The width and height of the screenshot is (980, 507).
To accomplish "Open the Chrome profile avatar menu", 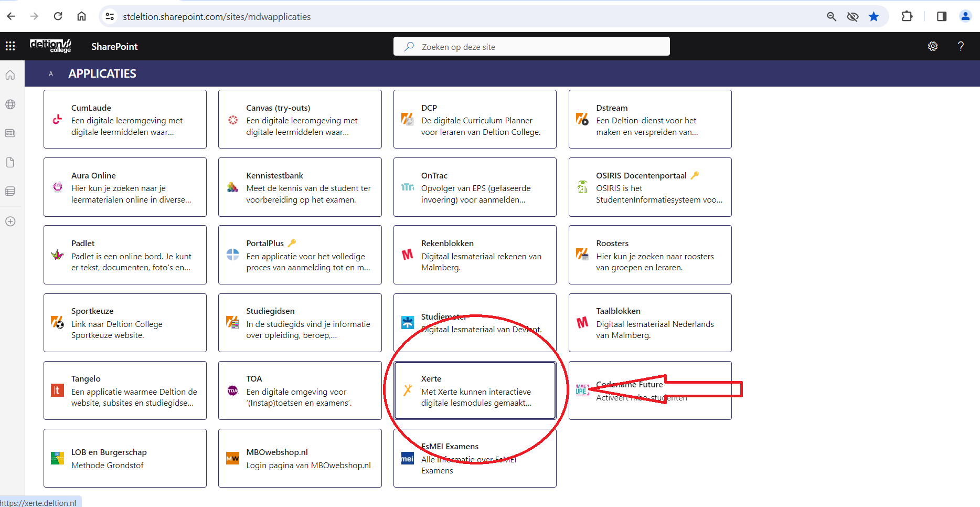I will 965,16.
